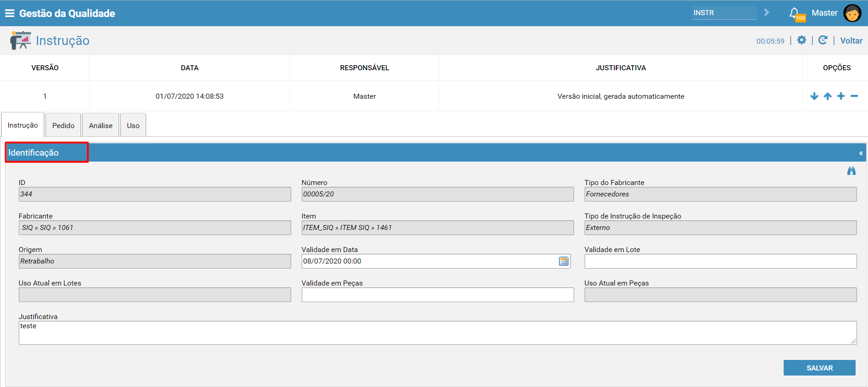Click the Gestão da Qualidade title

(67, 13)
